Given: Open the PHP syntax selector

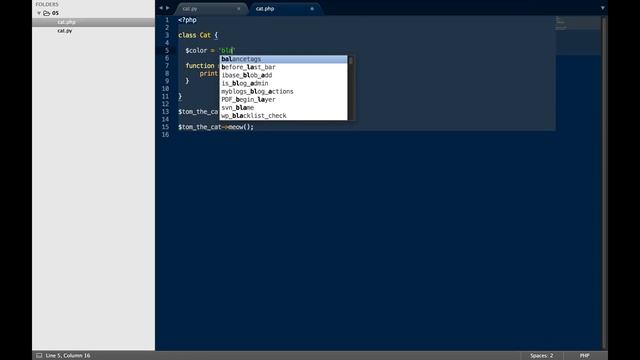Looking at the screenshot, I should 584,356.
